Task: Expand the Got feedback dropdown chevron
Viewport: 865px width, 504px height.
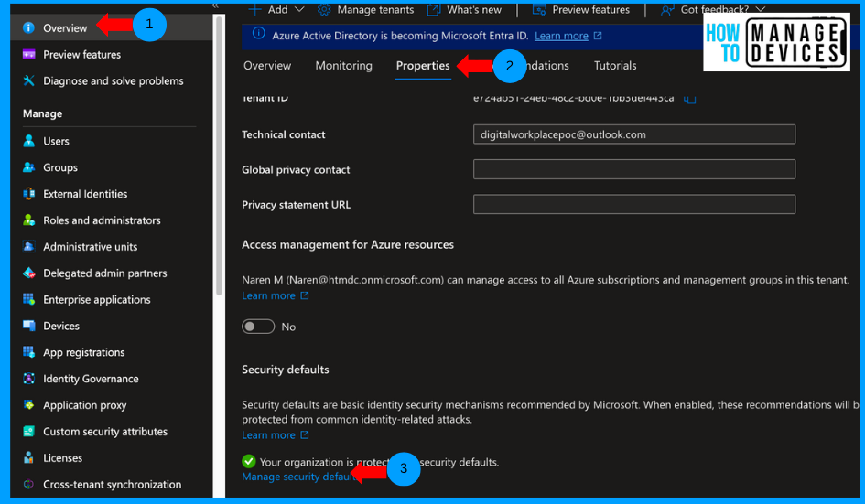Action: click(760, 9)
